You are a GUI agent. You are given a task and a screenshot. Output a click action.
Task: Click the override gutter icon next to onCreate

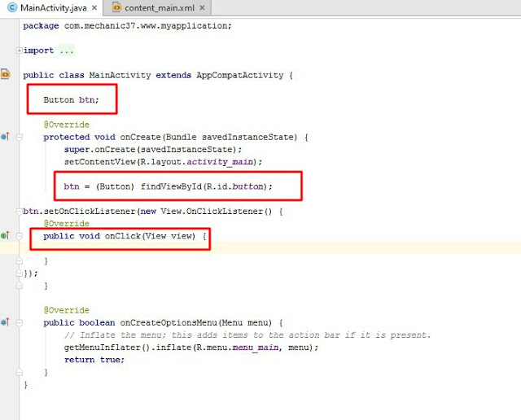pyautogui.click(x=5, y=137)
